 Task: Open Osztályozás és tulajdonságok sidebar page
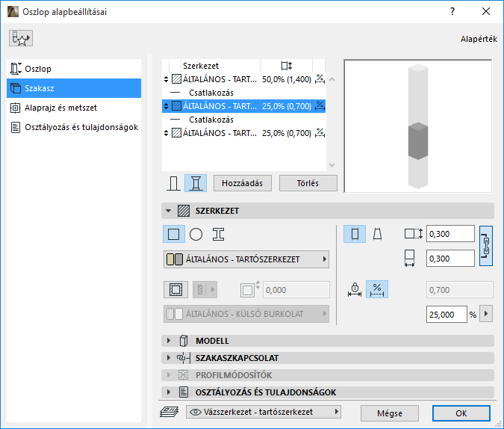[x=74, y=128]
